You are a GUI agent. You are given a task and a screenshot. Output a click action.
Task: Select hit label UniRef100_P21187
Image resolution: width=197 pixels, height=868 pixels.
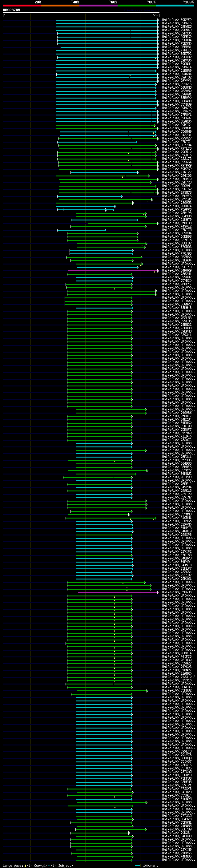click(177, 575)
